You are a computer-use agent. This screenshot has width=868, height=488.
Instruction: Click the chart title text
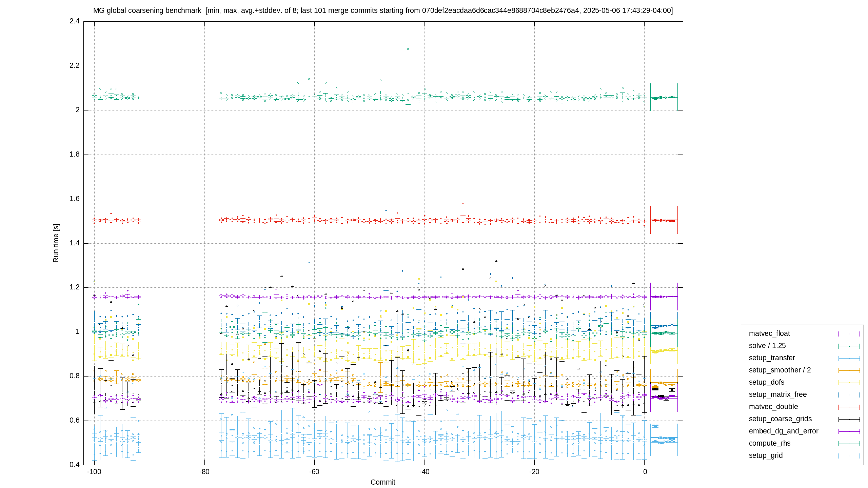[383, 11]
